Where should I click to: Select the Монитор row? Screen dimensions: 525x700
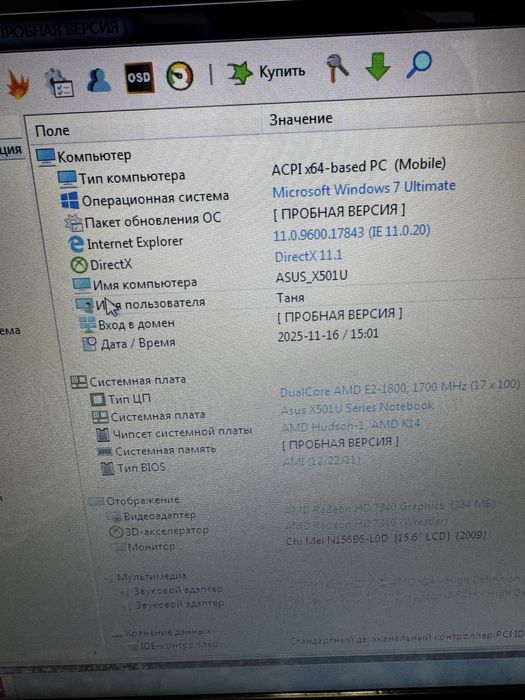(x=151, y=547)
